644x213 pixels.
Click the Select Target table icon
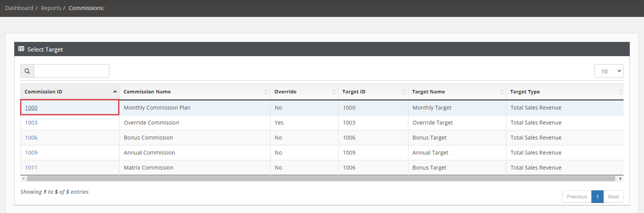[x=21, y=49]
